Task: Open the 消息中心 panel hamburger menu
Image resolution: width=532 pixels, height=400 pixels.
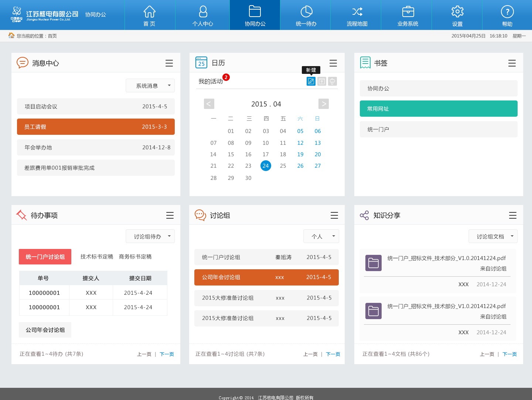Action: coord(169,63)
